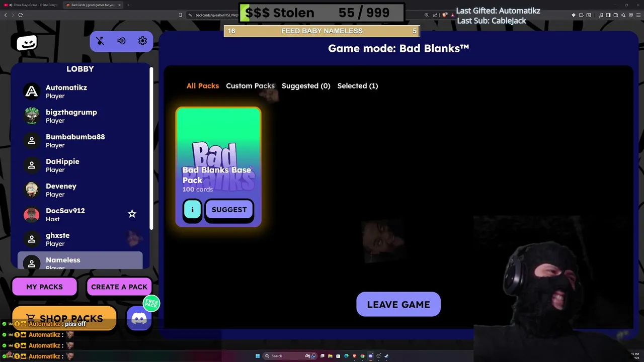
Task: Select player name Automatikz in lobby
Action: (66, 87)
